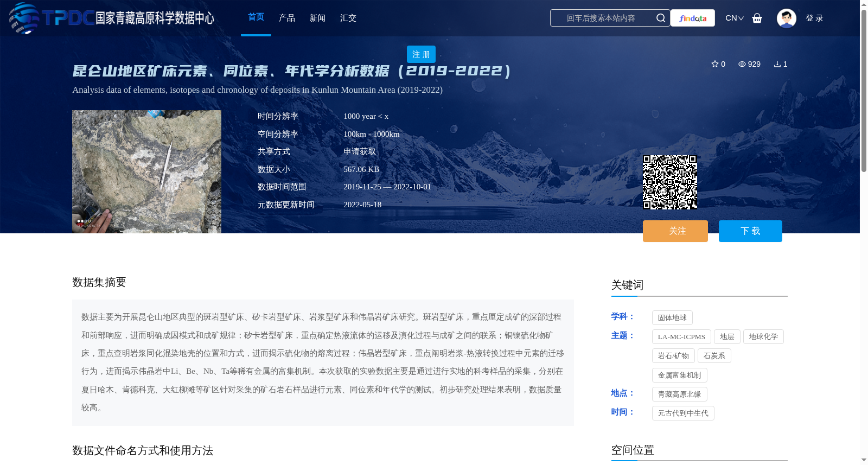
Task: Click the 关键词 heading
Action: click(628, 285)
